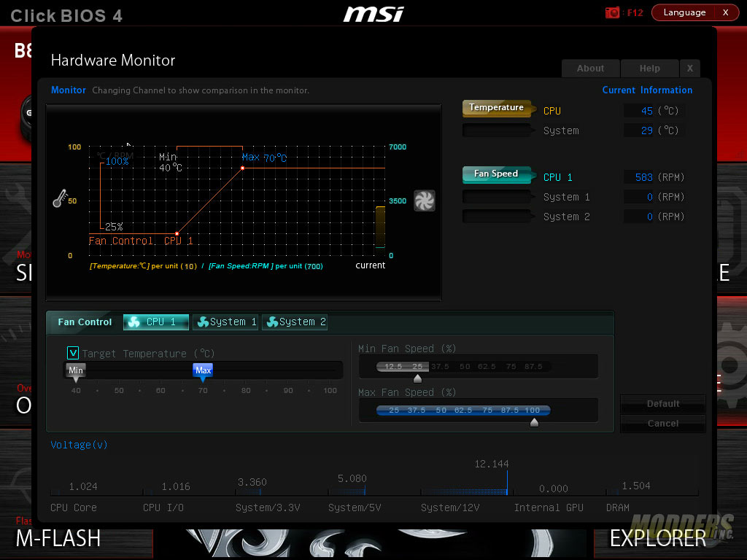
Task: Toggle the Target Temperature checkbox
Action: pos(73,353)
